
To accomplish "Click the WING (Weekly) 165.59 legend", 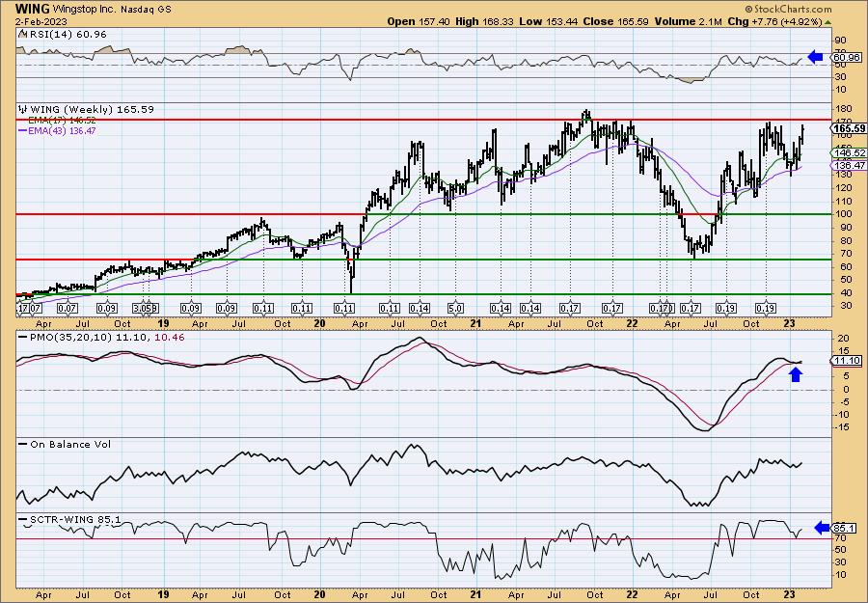I will pyautogui.click(x=92, y=110).
